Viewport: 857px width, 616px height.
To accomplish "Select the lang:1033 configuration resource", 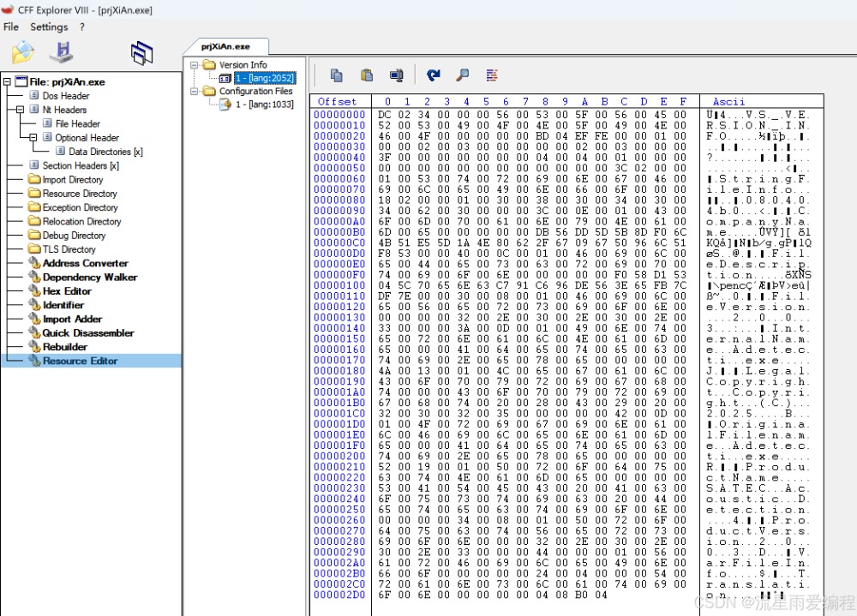I will (264, 105).
